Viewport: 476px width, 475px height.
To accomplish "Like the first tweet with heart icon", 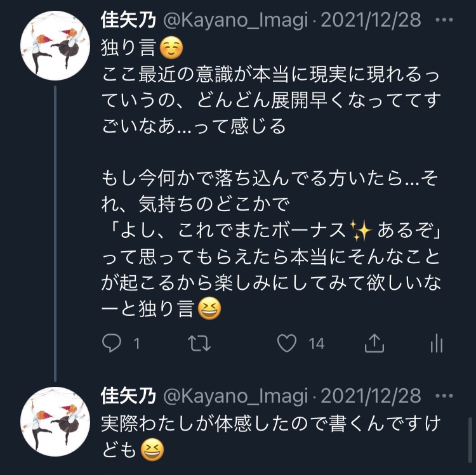I will (x=287, y=343).
